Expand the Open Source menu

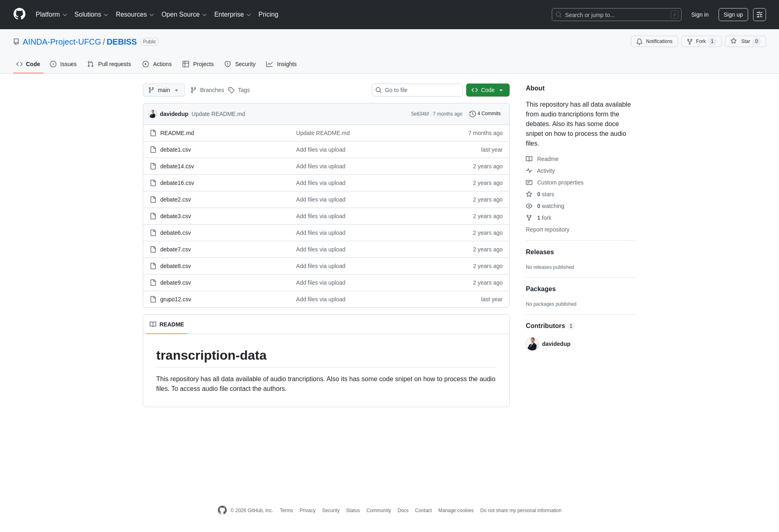184,15
